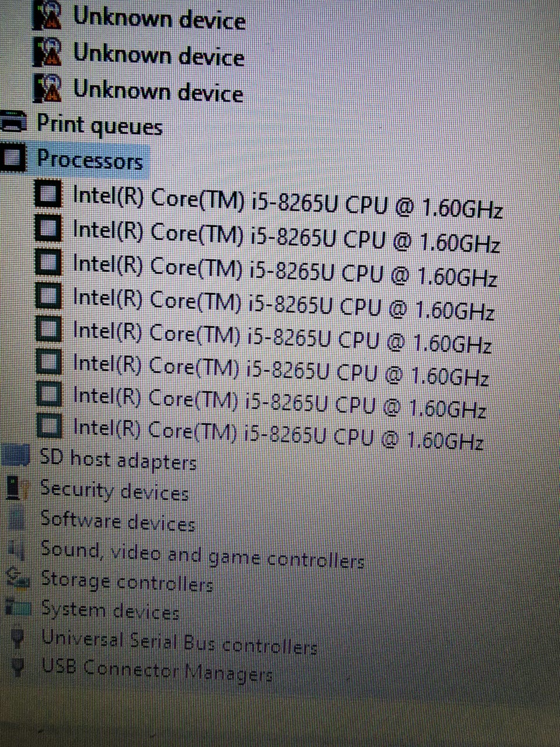
Task: Select the Software devices category
Action: [x=117, y=520]
